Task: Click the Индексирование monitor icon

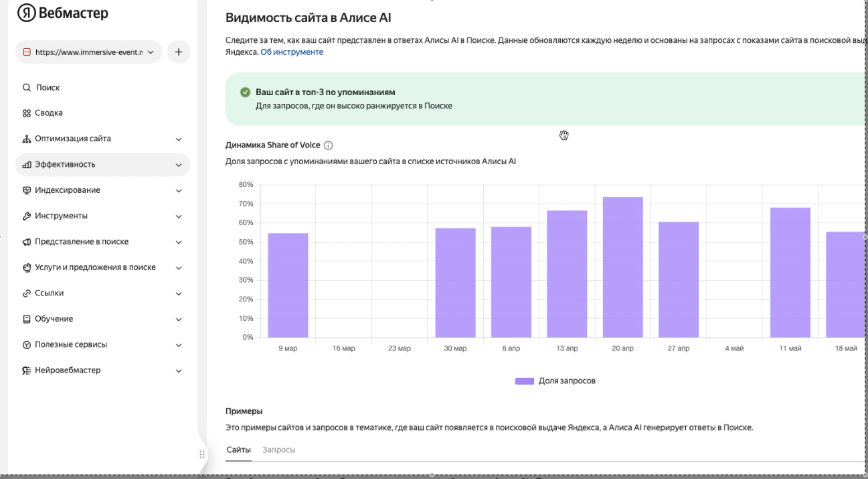Action: pos(27,190)
